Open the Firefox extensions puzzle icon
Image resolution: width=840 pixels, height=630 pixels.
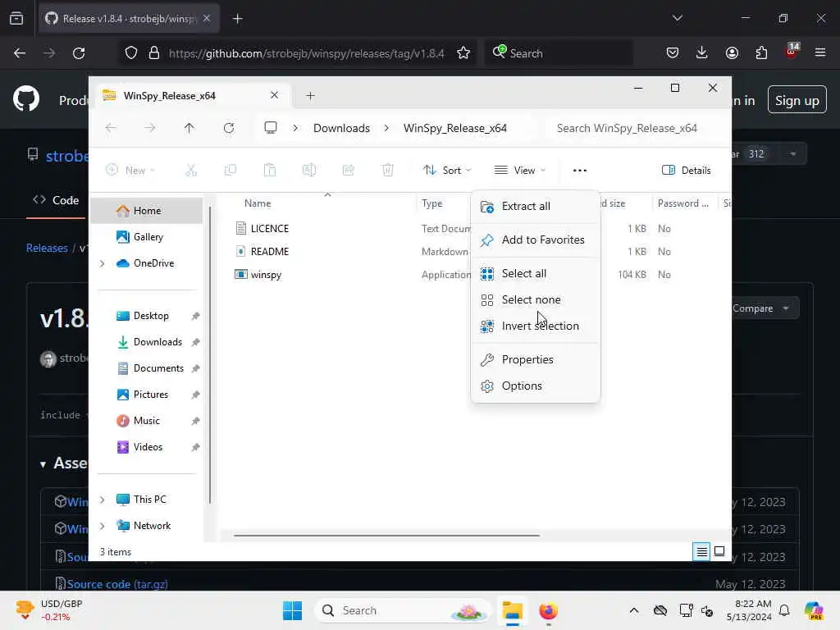[761, 52]
